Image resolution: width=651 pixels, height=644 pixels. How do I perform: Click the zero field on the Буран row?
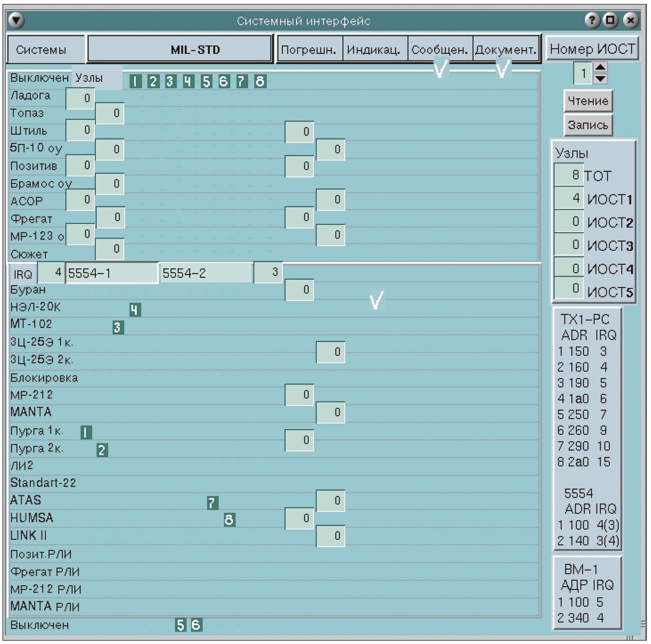(x=299, y=290)
